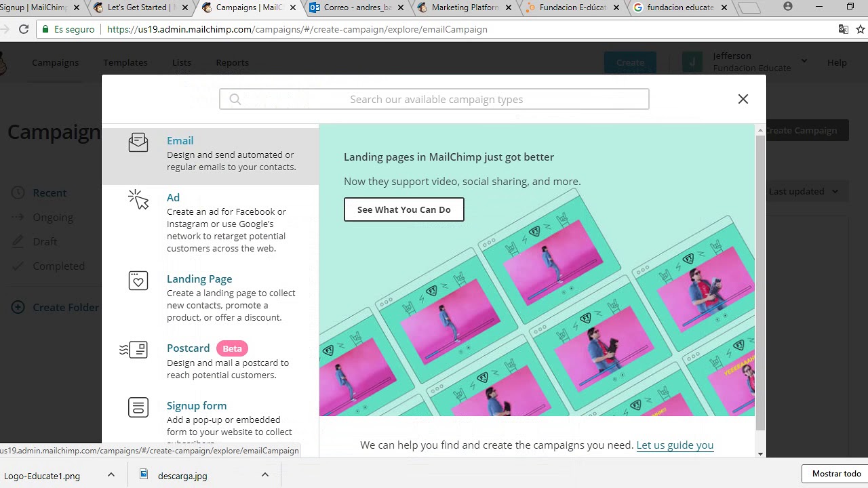Image resolution: width=868 pixels, height=488 pixels.
Task: Click the Postcard mail icon
Action: point(134,350)
